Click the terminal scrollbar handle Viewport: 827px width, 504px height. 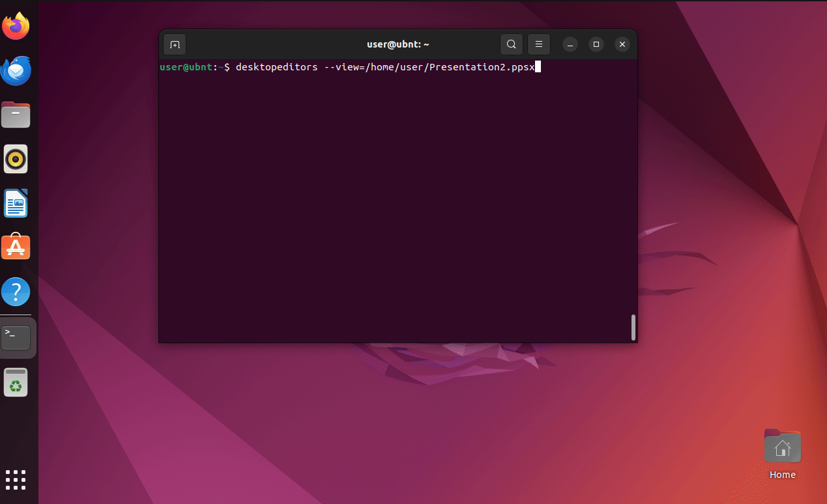tap(633, 328)
